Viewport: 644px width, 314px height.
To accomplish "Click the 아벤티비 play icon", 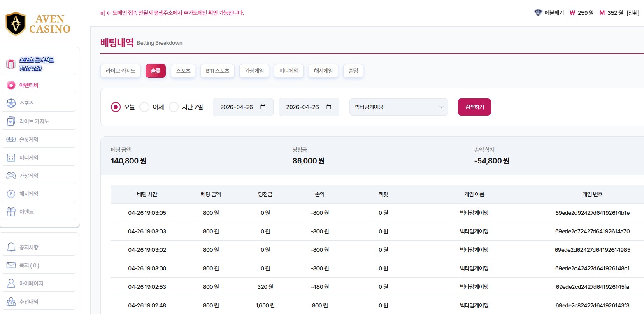I will 11,85.
